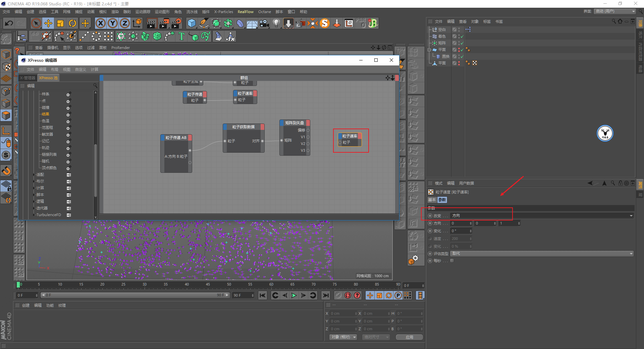Select 空白 null object in Object Manager
The height and width of the screenshot is (349, 644).
tap(442, 30)
